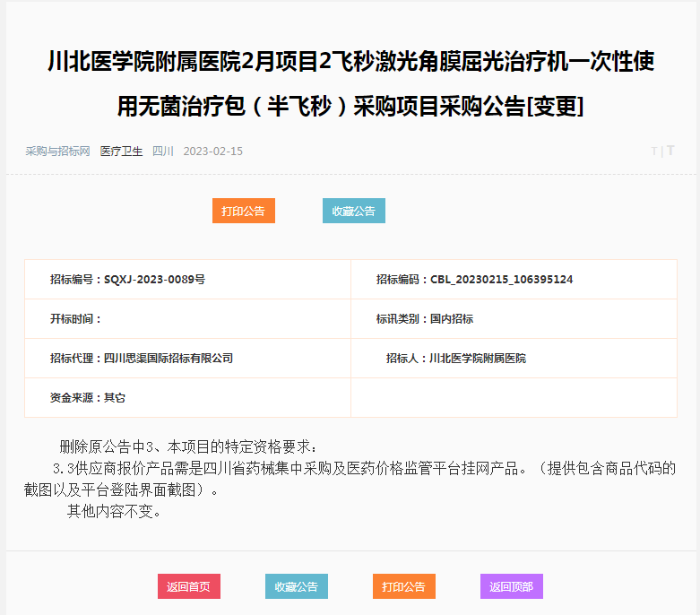Click bid code CBL_20230215_106395124
Viewport: 700px width, 615px height.
[501, 280]
